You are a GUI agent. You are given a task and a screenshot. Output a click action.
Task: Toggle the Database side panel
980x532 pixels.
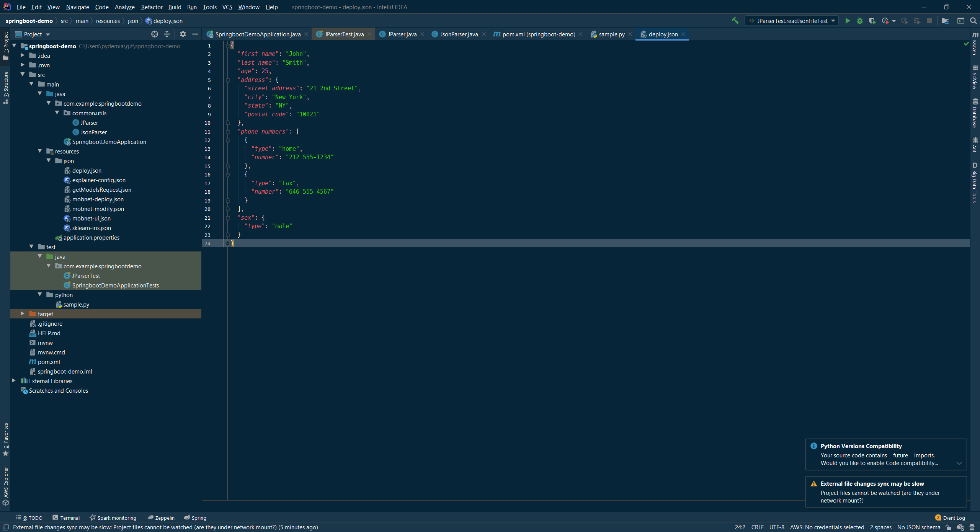point(975,113)
